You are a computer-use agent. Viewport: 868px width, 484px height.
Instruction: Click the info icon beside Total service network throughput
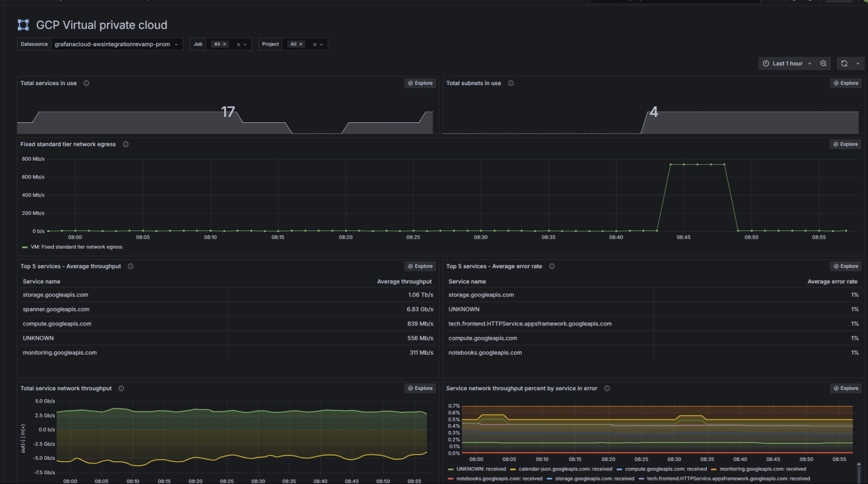[x=121, y=388]
